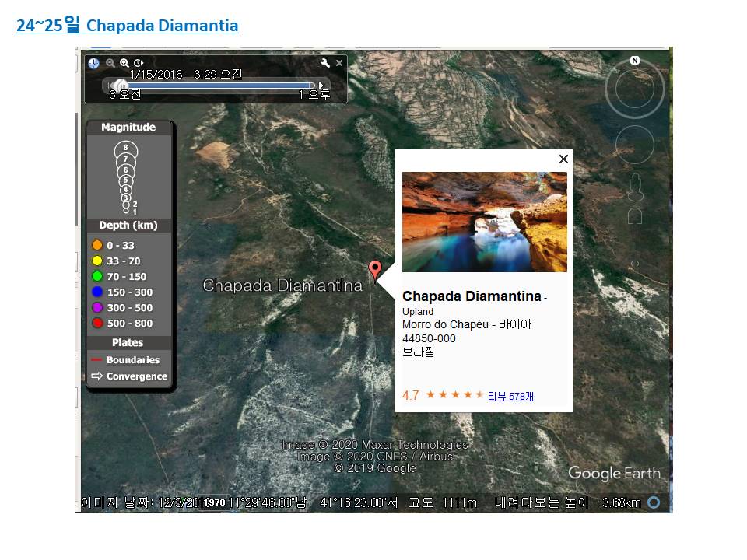Step time slider forward to end
747x560 pixels.
click(322, 86)
